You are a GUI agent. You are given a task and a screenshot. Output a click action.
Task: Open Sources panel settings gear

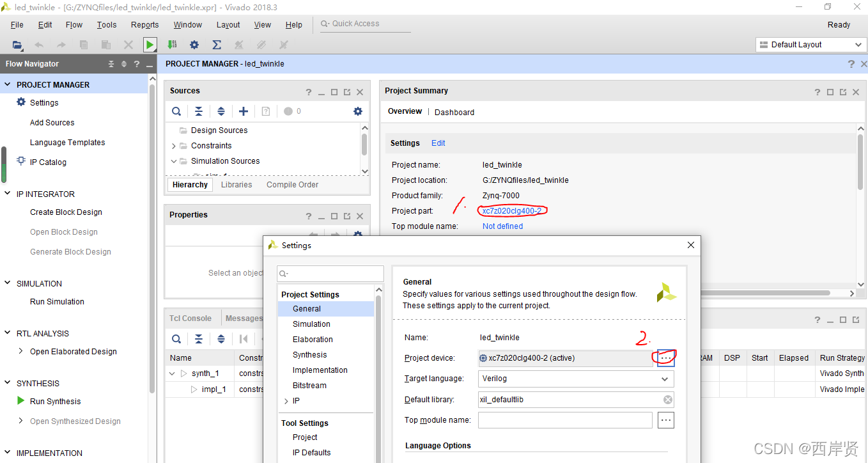click(358, 111)
